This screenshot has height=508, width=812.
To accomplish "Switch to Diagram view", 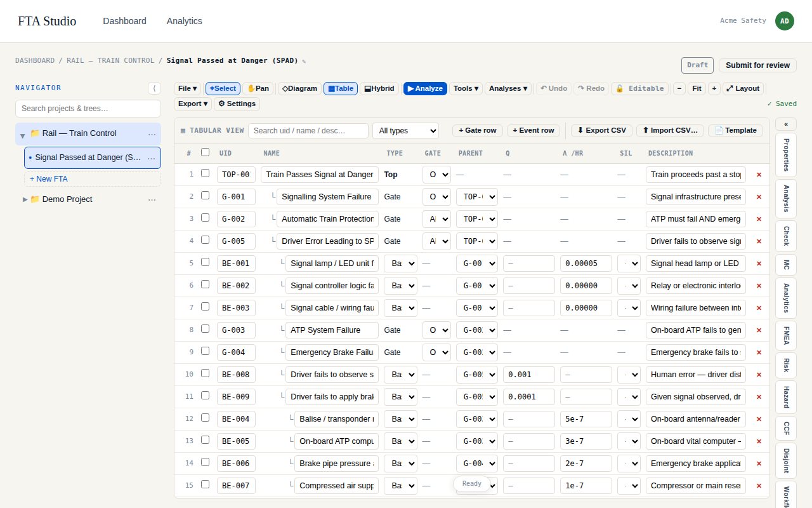I will (x=299, y=89).
